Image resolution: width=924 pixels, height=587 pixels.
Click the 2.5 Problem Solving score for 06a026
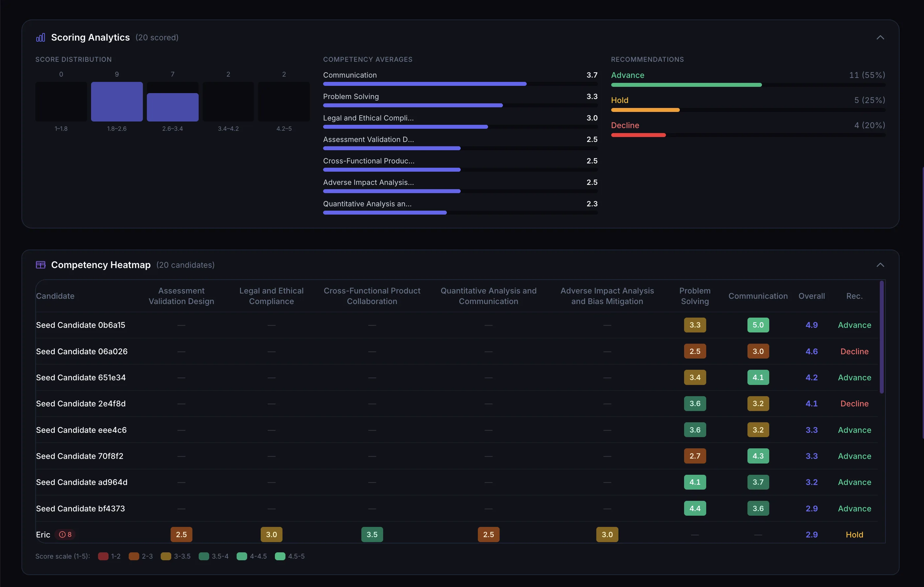coord(695,351)
